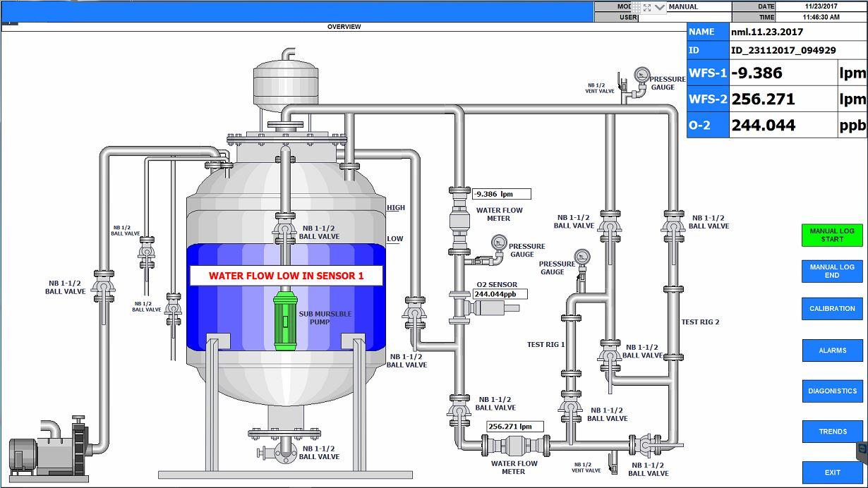Click the green submersible pump in the tank
The image size is (868, 488).
pyautogui.click(x=285, y=321)
